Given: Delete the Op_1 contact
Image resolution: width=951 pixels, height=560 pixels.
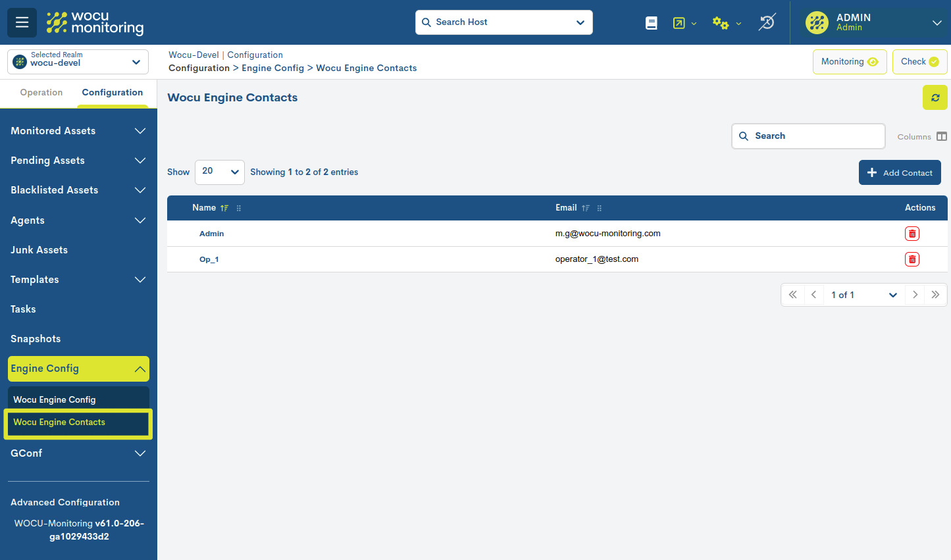Looking at the screenshot, I should click(912, 259).
